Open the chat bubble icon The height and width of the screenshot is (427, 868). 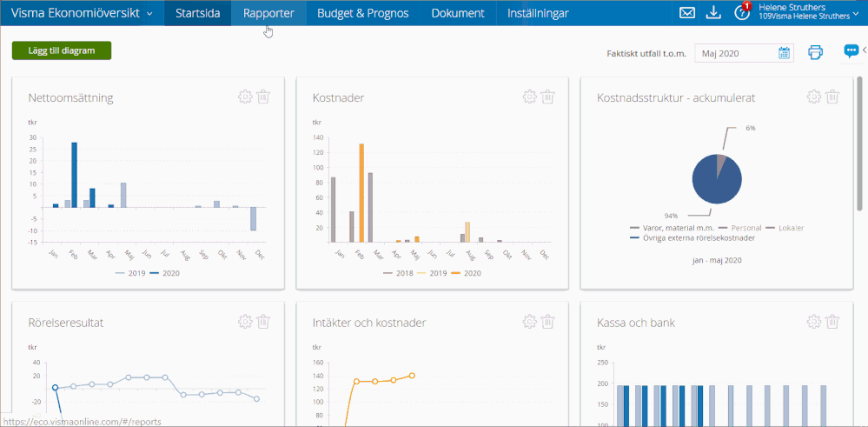point(851,51)
